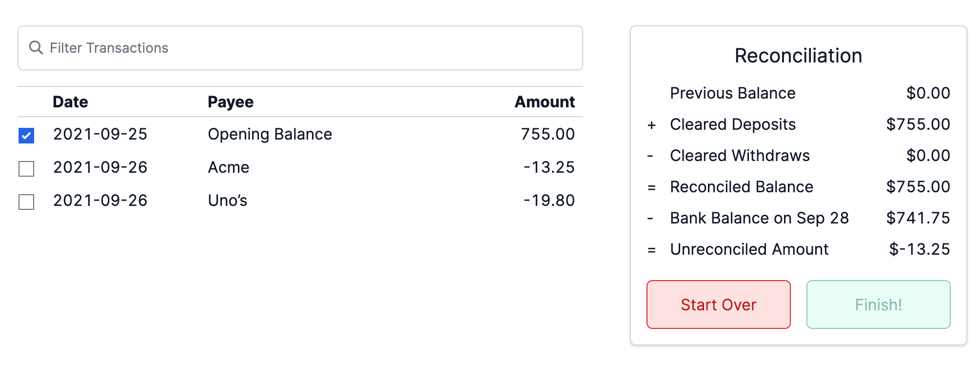Focus the Filter Transactions search field

tap(312, 48)
